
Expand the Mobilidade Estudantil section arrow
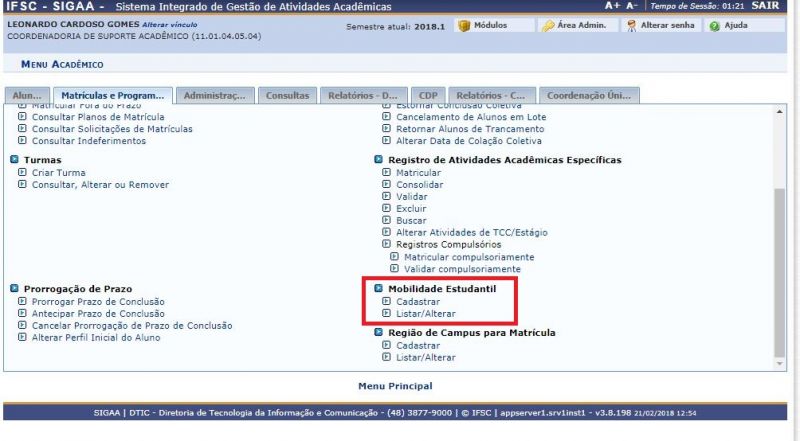[x=379, y=289]
